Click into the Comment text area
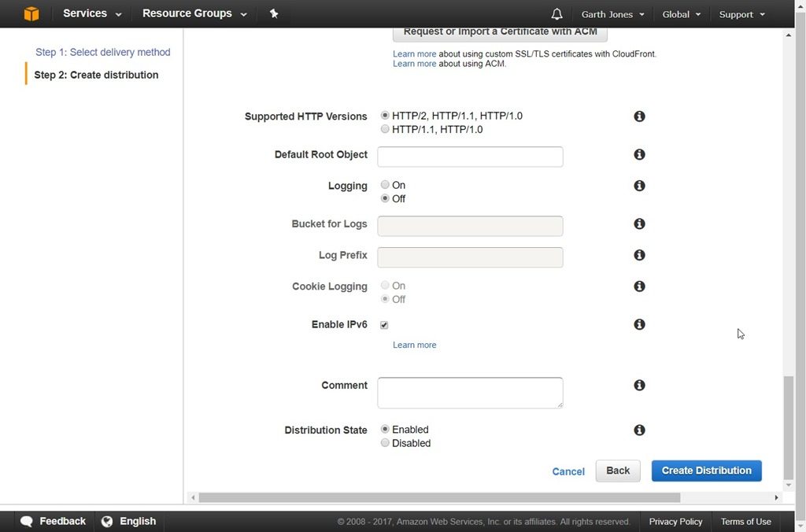The height and width of the screenshot is (532, 806). click(x=470, y=393)
